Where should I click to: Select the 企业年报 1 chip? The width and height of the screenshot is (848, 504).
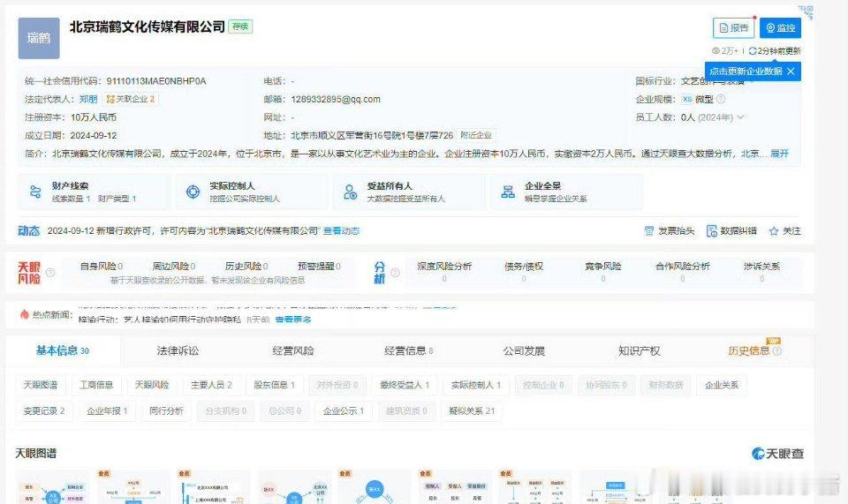(107, 410)
